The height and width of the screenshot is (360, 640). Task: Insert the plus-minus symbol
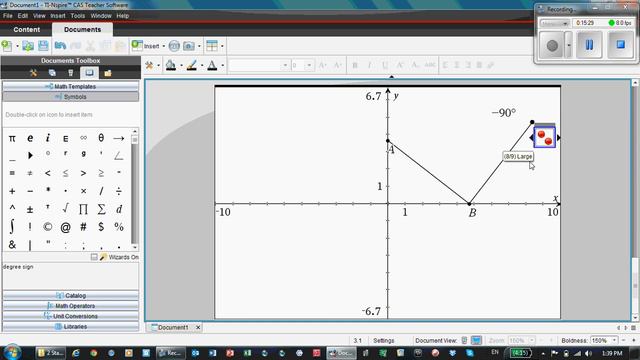[x=30, y=209]
